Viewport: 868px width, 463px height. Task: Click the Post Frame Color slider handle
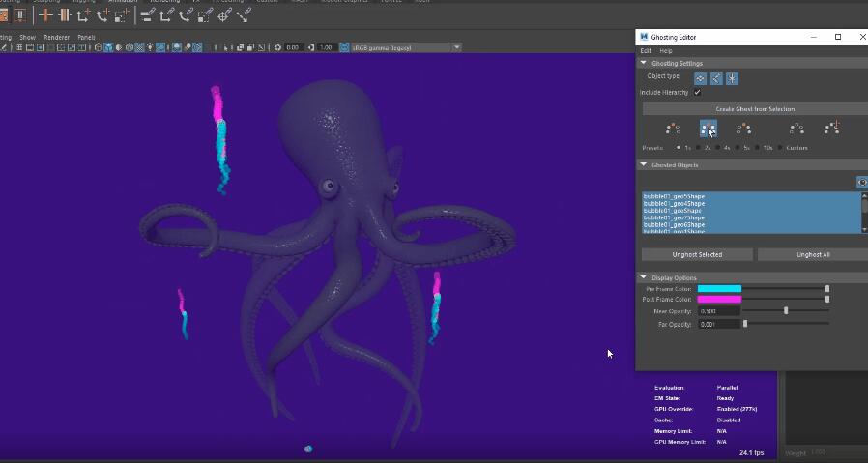point(827,299)
